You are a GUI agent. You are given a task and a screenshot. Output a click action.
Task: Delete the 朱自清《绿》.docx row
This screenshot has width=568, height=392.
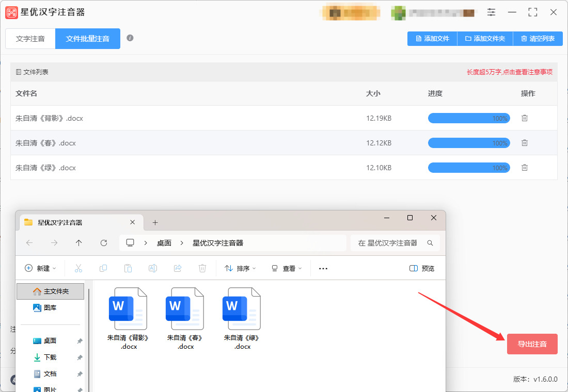coord(524,168)
